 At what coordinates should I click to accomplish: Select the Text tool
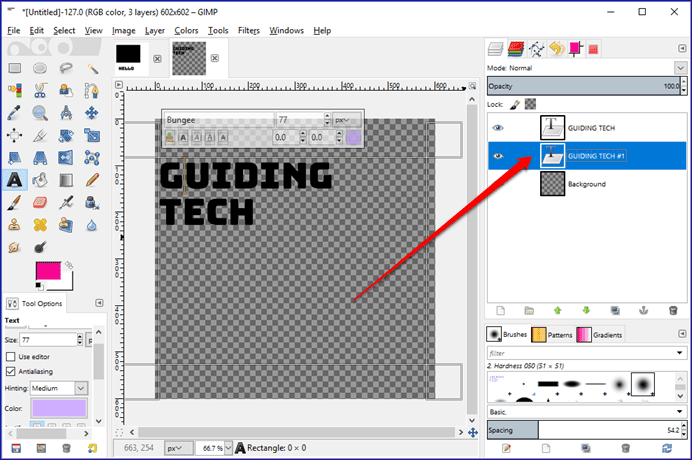[15, 180]
